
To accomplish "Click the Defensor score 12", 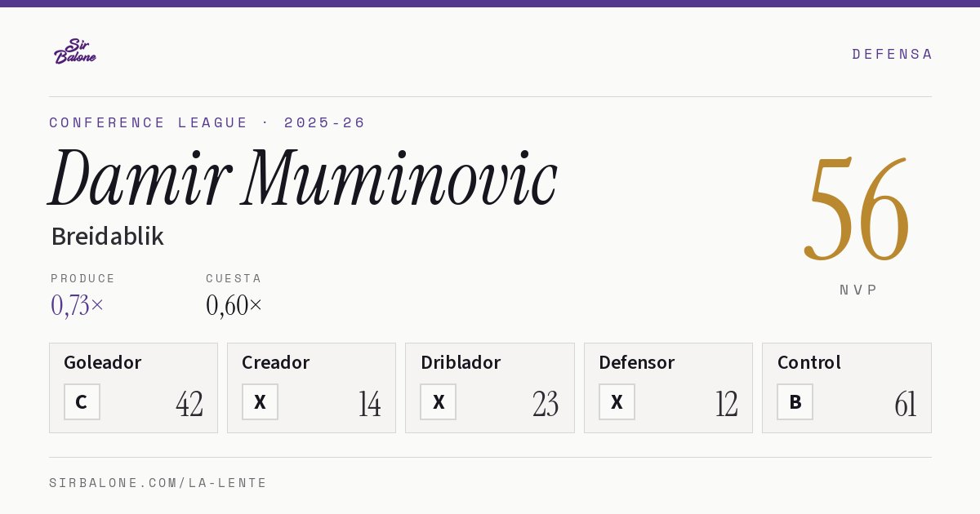I will [x=727, y=404].
